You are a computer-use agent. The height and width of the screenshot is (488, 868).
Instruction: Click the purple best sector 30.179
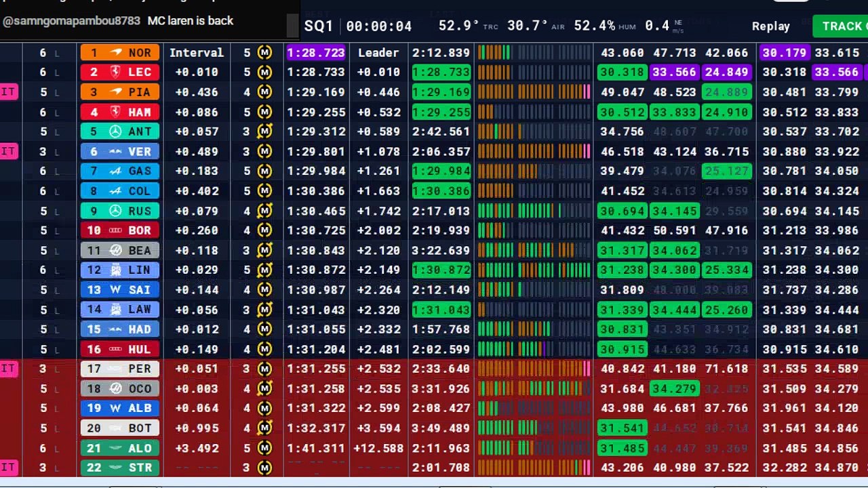click(x=784, y=52)
